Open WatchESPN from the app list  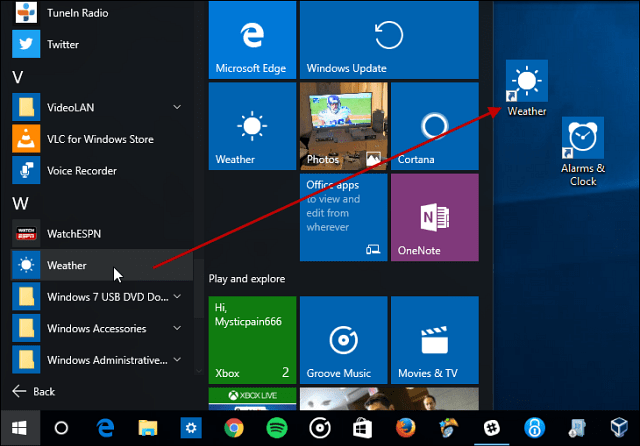point(102,234)
